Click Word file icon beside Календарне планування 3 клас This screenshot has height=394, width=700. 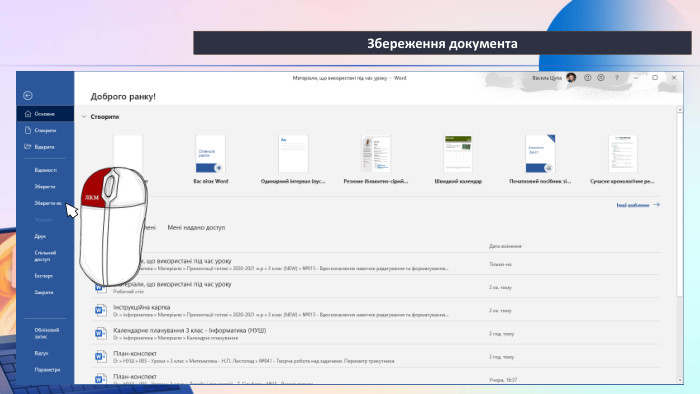pyautogui.click(x=100, y=333)
